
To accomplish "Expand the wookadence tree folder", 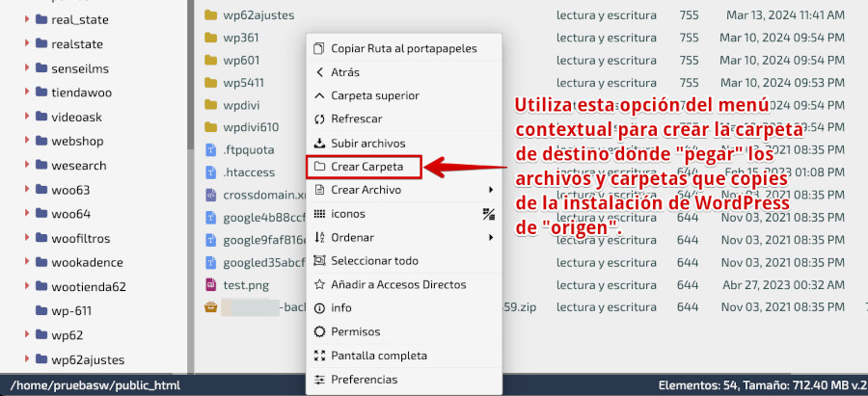I will point(27,262).
